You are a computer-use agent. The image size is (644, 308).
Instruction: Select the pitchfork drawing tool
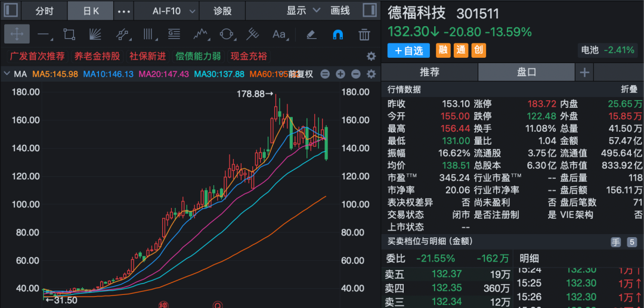pos(253,35)
